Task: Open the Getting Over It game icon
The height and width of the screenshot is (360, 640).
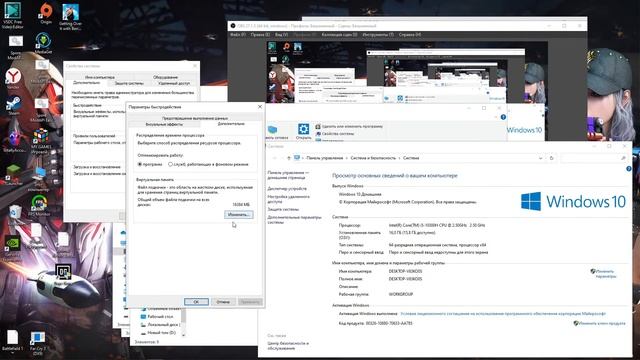Action: coord(70,17)
